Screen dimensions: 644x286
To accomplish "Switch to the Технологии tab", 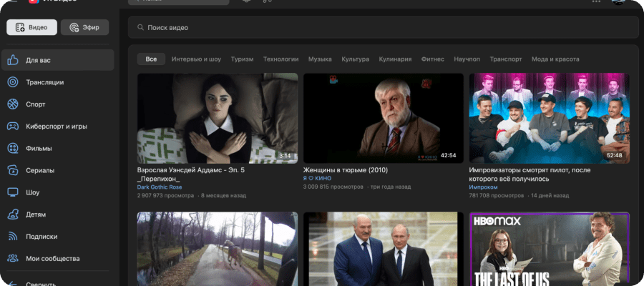I will coord(281,59).
